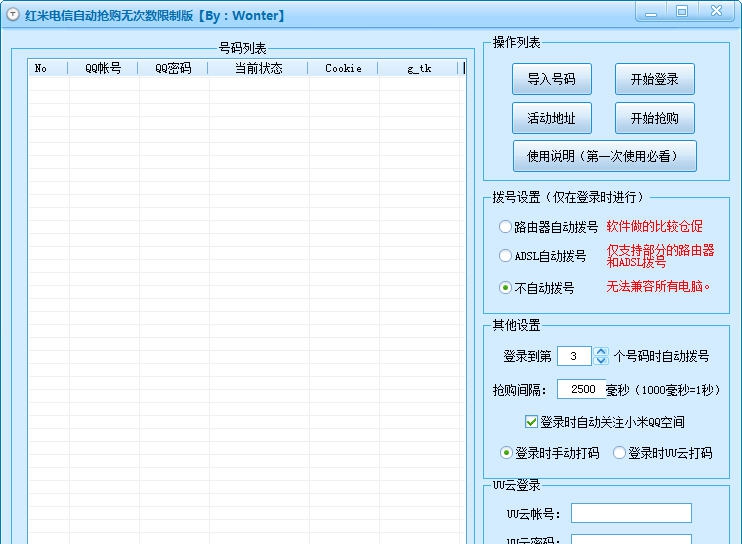Increase 登录到第 number with up arrow
The image size is (742, 544).
point(601,351)
